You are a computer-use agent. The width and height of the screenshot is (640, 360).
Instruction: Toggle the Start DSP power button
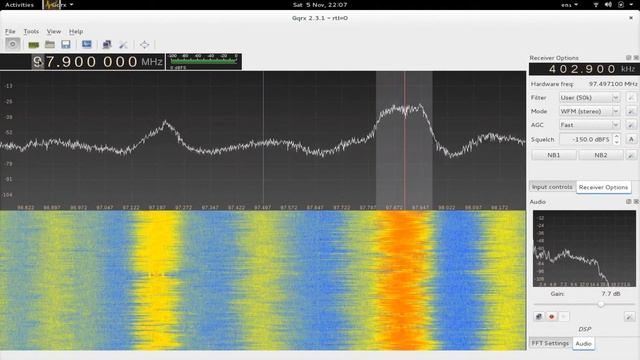point(13,44)
